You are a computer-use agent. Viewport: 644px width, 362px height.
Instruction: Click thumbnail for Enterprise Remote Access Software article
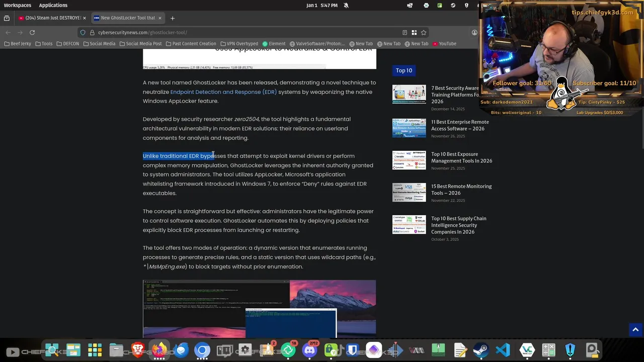point(409,128)
